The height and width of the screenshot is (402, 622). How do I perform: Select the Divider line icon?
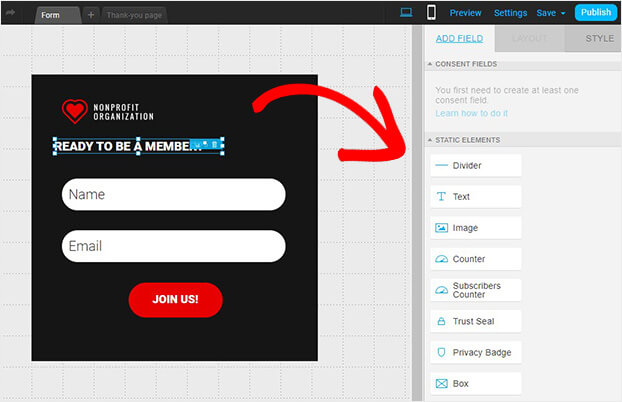click(x=441, y=165)
